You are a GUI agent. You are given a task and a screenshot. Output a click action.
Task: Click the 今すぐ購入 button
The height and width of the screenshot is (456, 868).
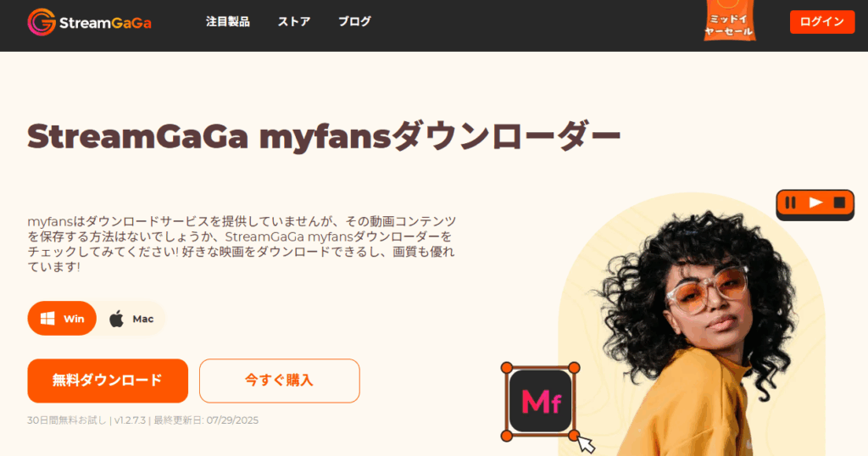280,381
